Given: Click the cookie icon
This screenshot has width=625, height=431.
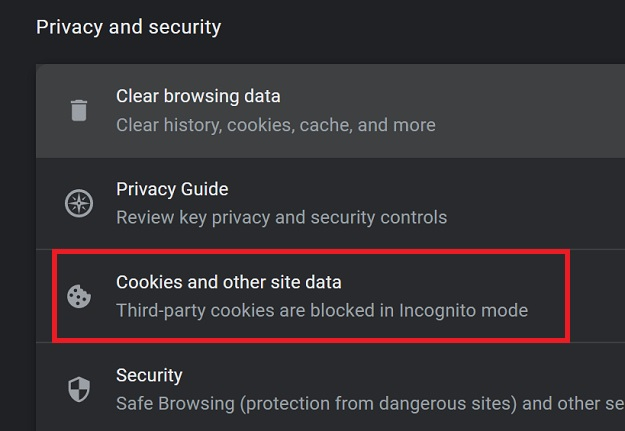Looking at the screenshot, I should pyautogui.click(x=78, y=296).
